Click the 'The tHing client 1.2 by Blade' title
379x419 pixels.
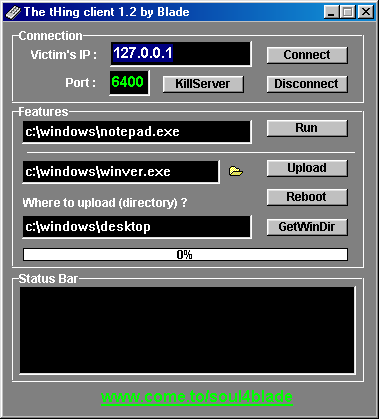click(x=107, y=12)
